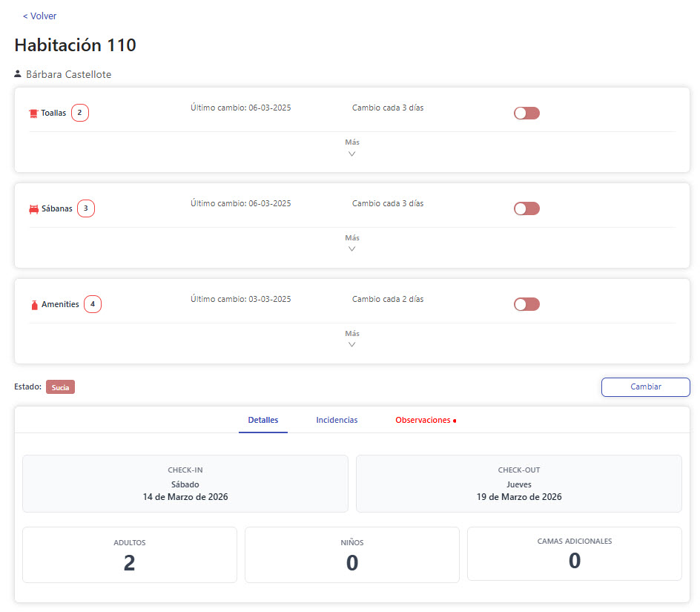Click the Sucia status badge
The image size is (700, 612).
point(60,387)
